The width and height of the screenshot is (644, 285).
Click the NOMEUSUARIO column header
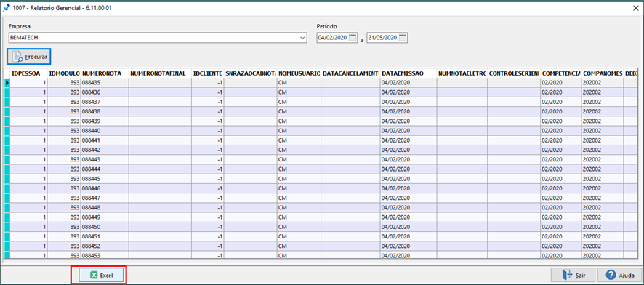click(299, 73)
